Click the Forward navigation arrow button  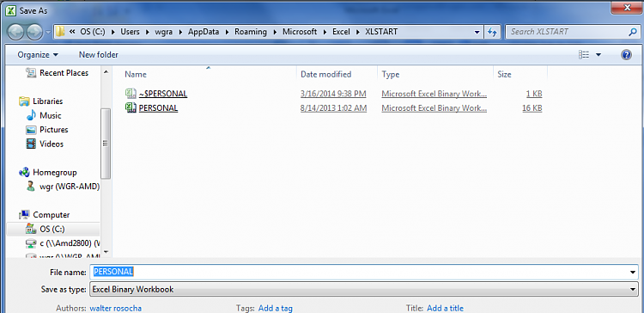point(34,32)
